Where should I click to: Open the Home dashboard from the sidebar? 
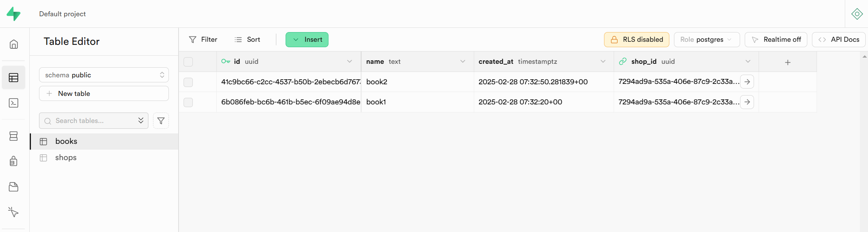coord(14,44)
